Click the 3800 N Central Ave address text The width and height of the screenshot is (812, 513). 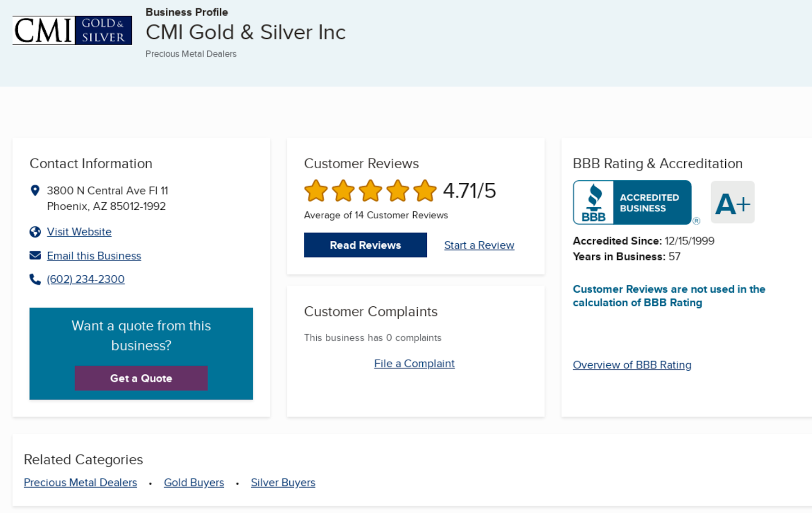108,190
